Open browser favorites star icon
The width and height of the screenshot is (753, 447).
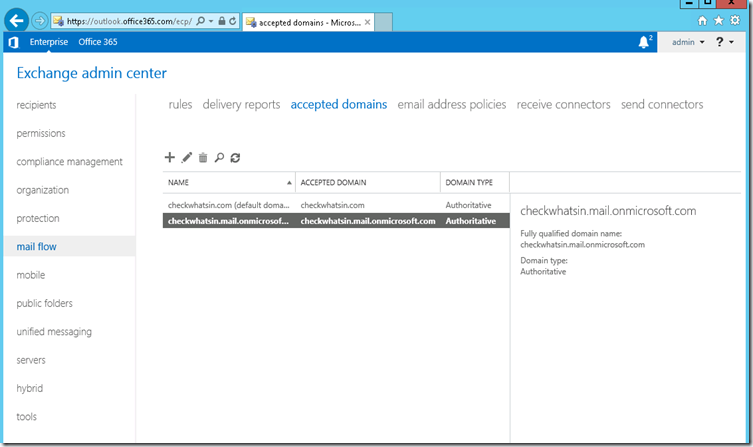[718, 20]
